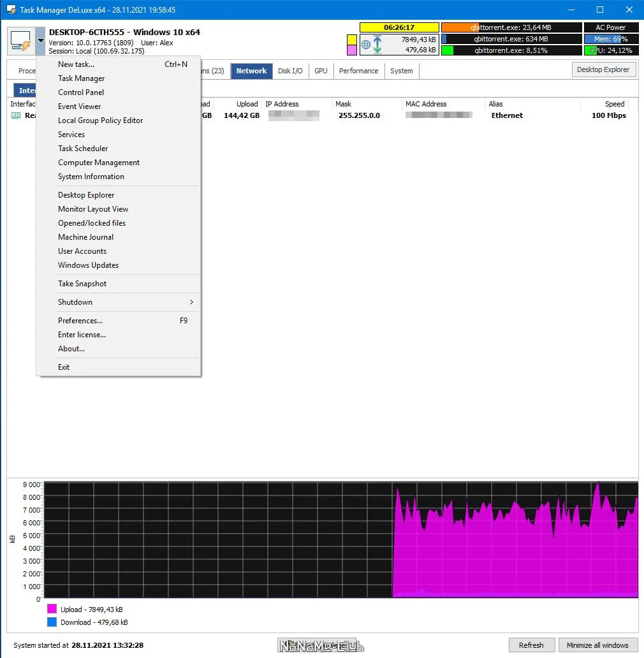
Task: Click the qbittorrent.exe 23,64 MB bar
Action: pos(511,27)
